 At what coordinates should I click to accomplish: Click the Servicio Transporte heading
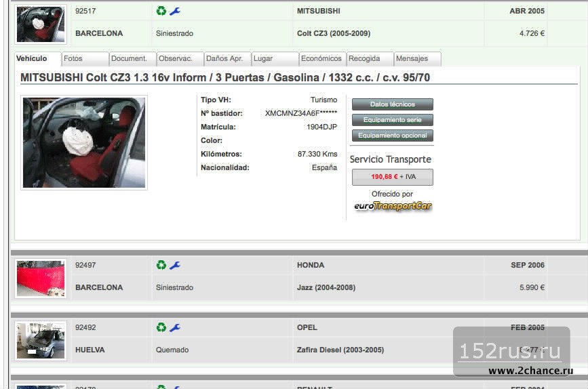tap(391, 159)
